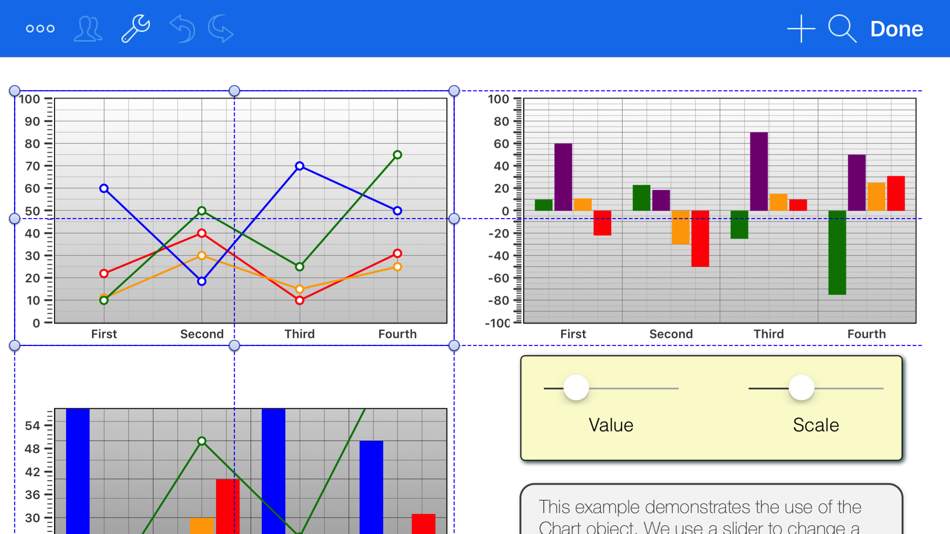Select the bottom-right selection handle of line chart
This screenshot has height=534, width=950.
(454, 345)
